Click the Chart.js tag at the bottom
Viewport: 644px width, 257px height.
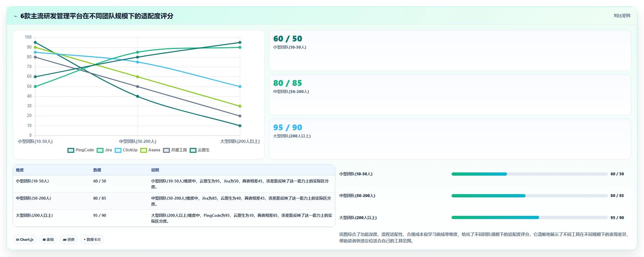pyautogui.click(x=25, y=239)
